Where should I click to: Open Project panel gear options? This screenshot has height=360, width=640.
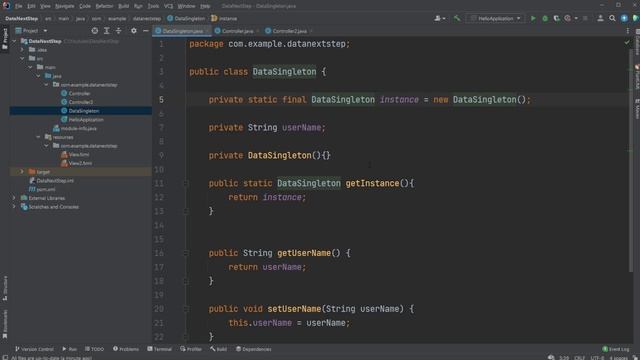pos(133,31)
